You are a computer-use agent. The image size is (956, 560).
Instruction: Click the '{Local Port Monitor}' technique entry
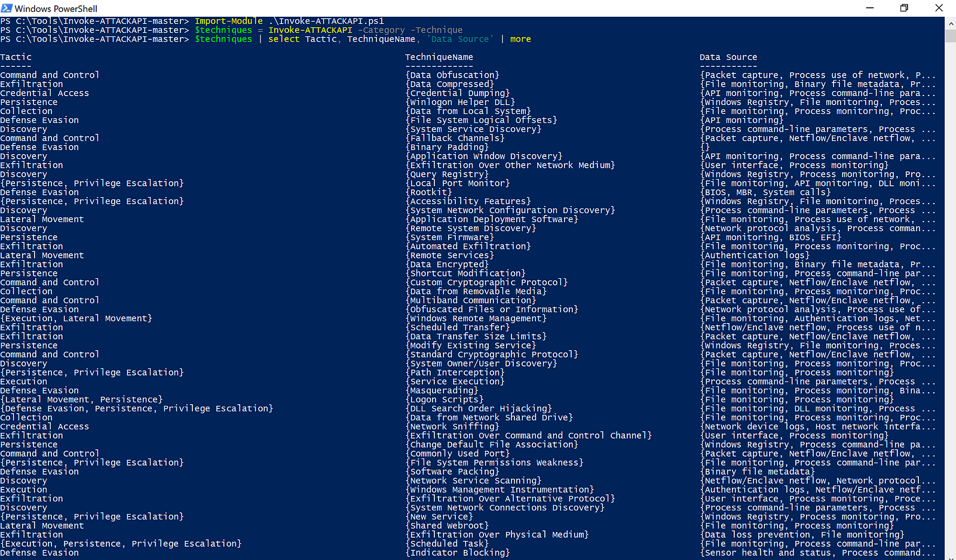(x=458, y=183)
